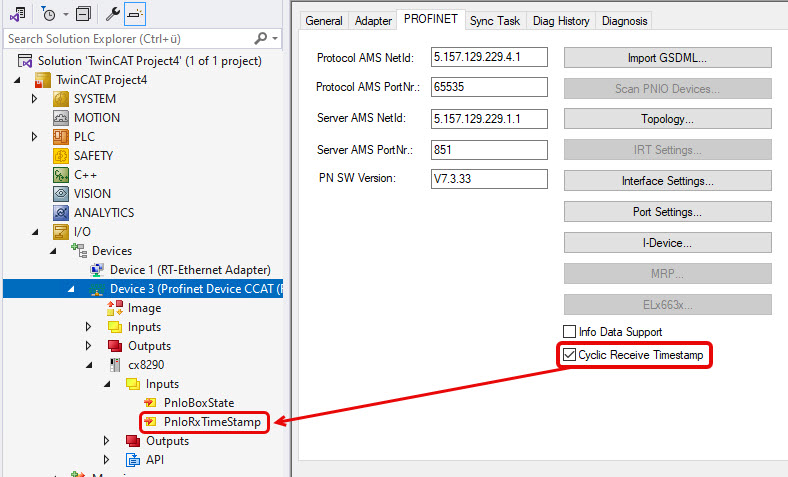788x477 pixels.
Task: Open the ANALYTICS node
Action: tap(103, 213)
